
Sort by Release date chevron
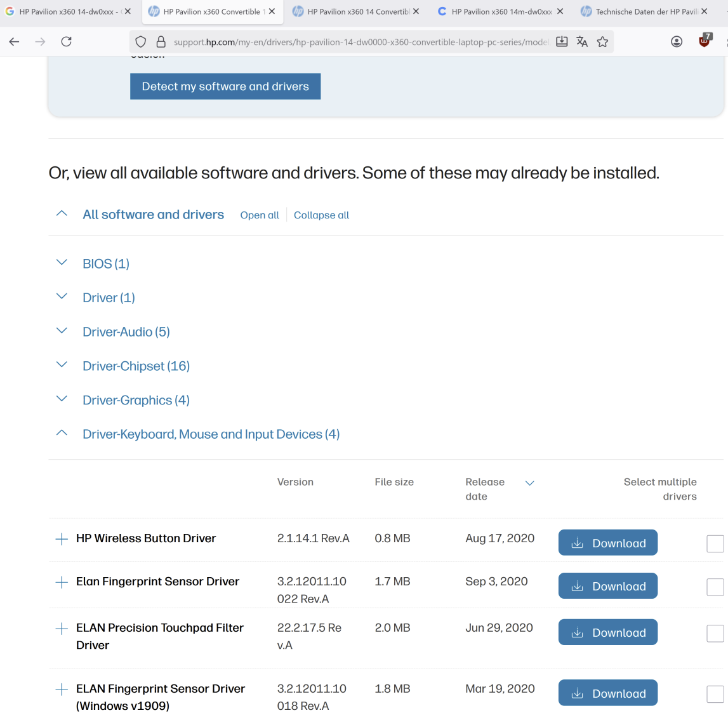tap(529, 483)
